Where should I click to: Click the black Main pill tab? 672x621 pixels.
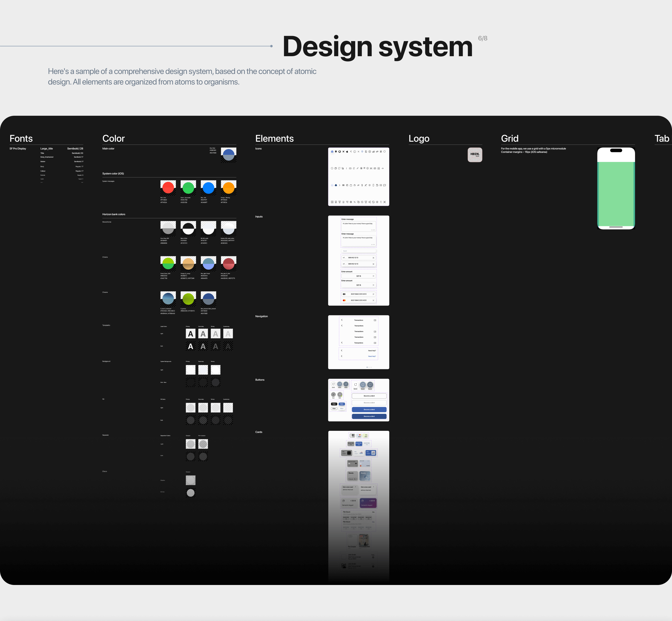coord(334,404)
